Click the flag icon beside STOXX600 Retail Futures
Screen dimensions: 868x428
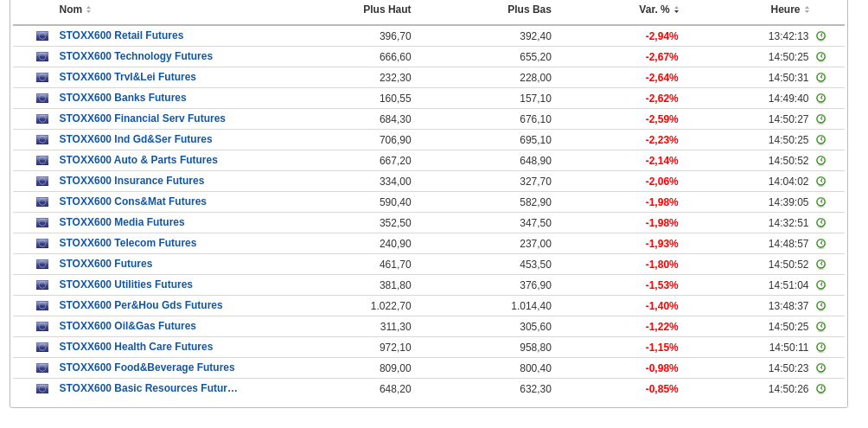pyautogui.click(x=42, y=36)
